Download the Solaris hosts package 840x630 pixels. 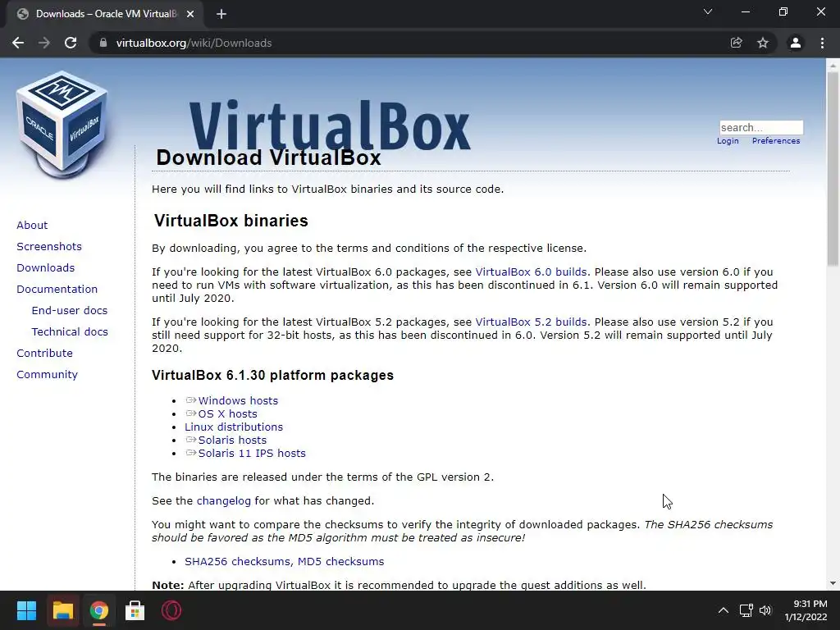(232, 441)
